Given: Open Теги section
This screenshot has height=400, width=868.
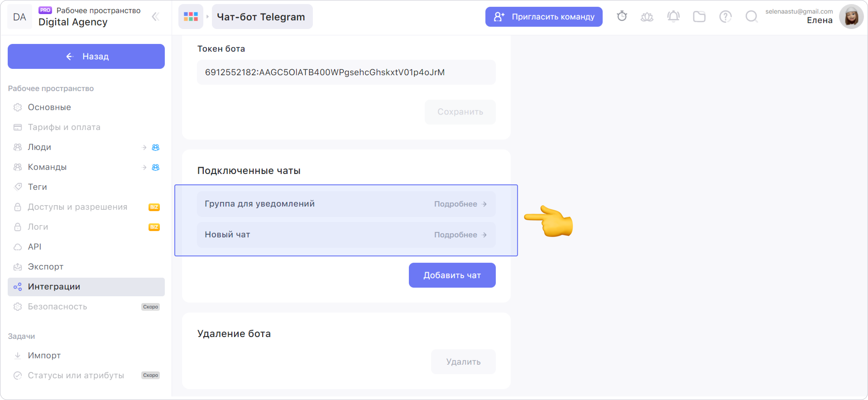Looking at the screenshot, I should click(86, 187).
